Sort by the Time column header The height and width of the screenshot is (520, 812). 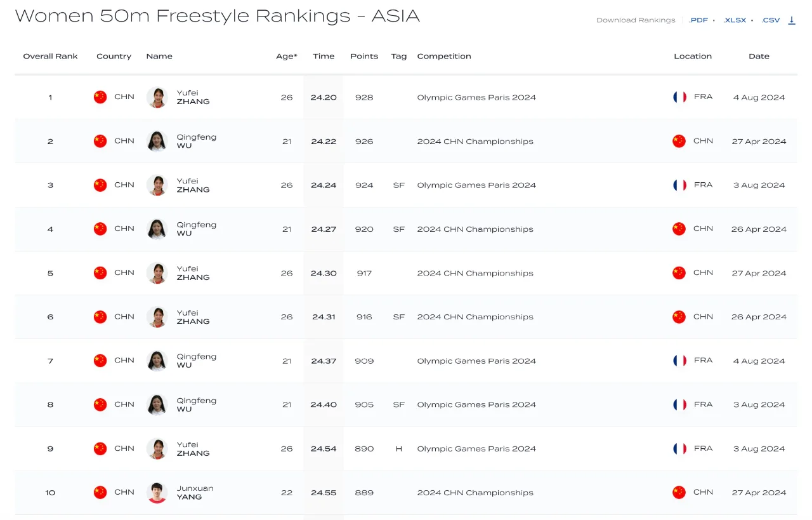tap(324, 57)
